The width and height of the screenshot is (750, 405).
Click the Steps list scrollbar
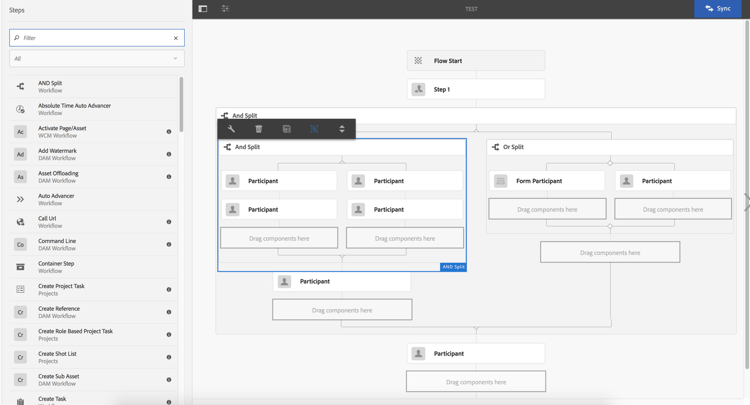pos(181,104)
